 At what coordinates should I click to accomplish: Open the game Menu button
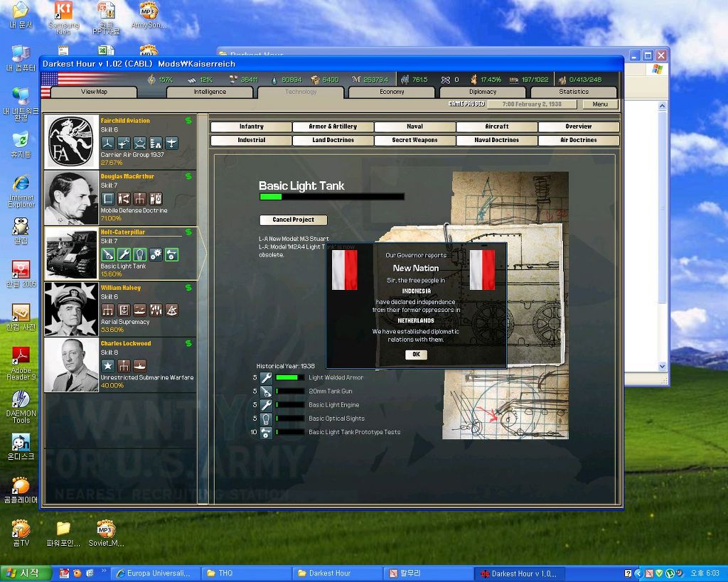point(600,104)
